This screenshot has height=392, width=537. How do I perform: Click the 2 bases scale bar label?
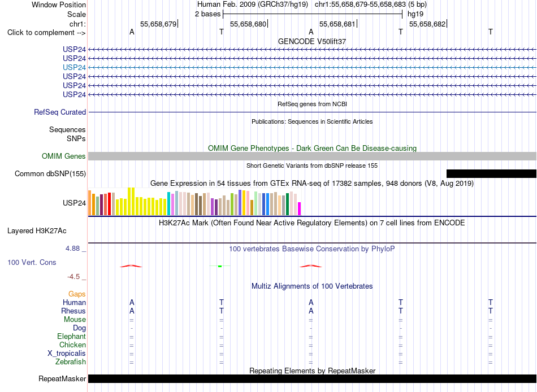207,14
